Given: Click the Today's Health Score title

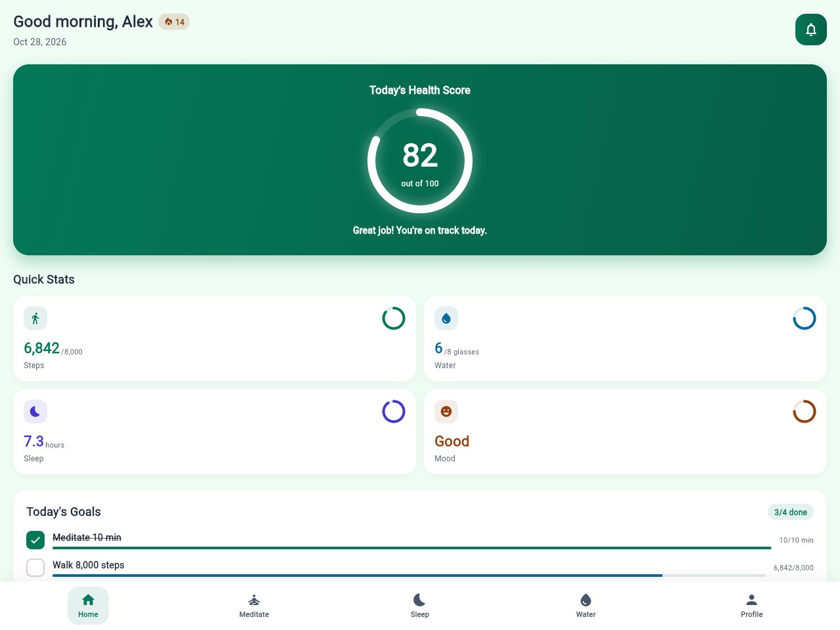Looking at the screenshot, I should (420, 91).
